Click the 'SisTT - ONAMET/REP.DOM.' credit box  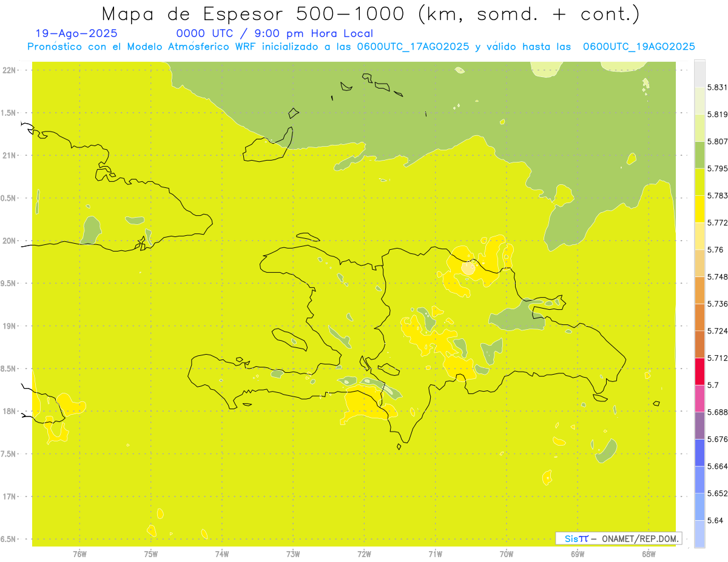click(619, 538)
